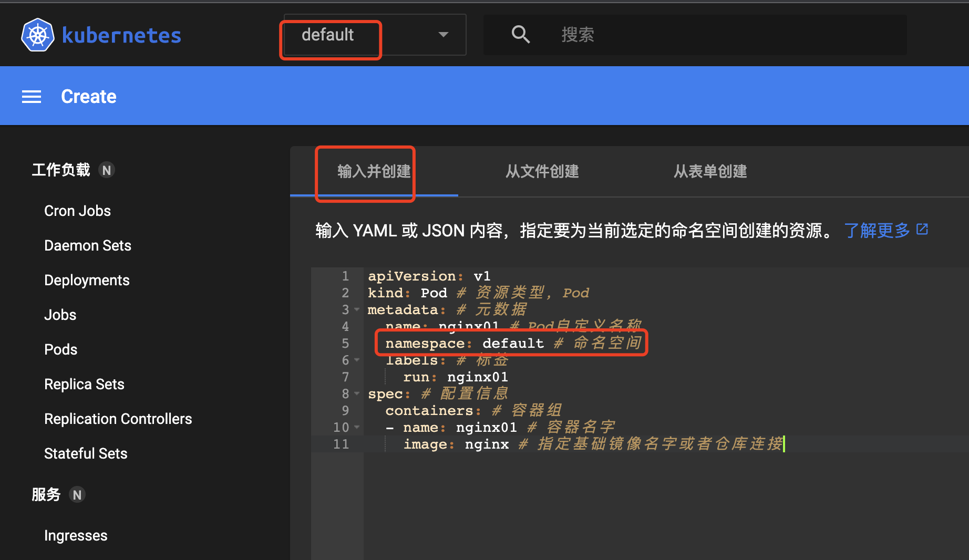Open Deployments in the sidebar
The width and height of the screenshot is (969, 560).
coord(87,281)
